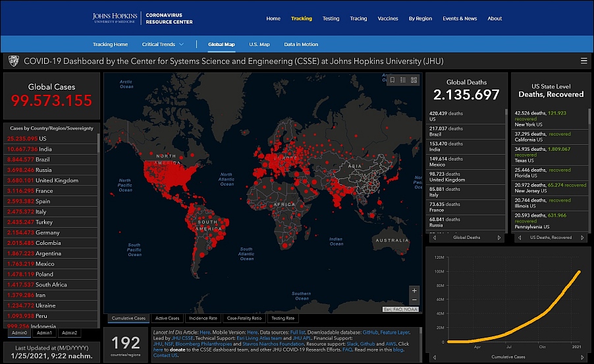Open the Feature Layer link
The width and height of the screenshot is (594, 364).
394,332
